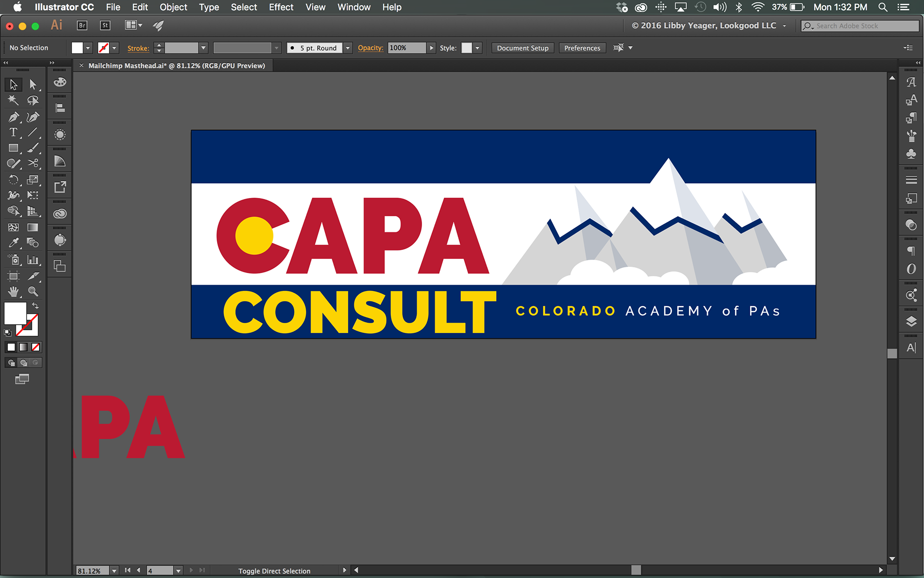The height and width of the screenshot is (578, 924).
Task: Select the Paintbrush tool
Action: [x=33, y=148]
